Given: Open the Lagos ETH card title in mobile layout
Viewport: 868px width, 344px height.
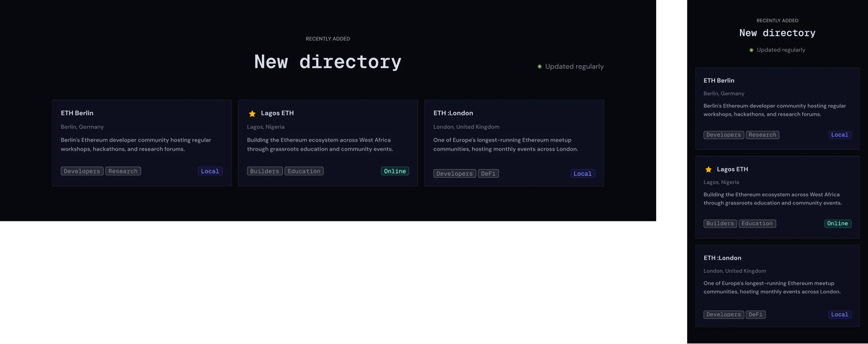Looking at the screenshot, I should click(x=732, y=169).
